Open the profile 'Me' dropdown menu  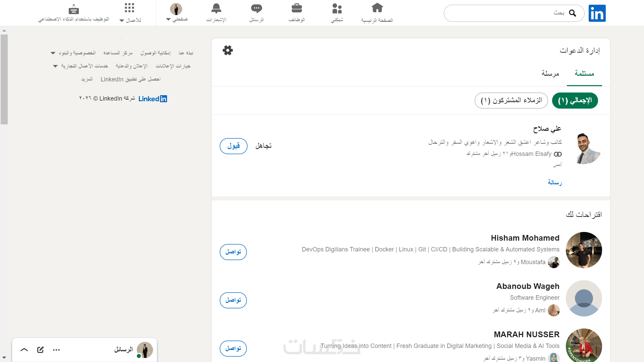176,12
